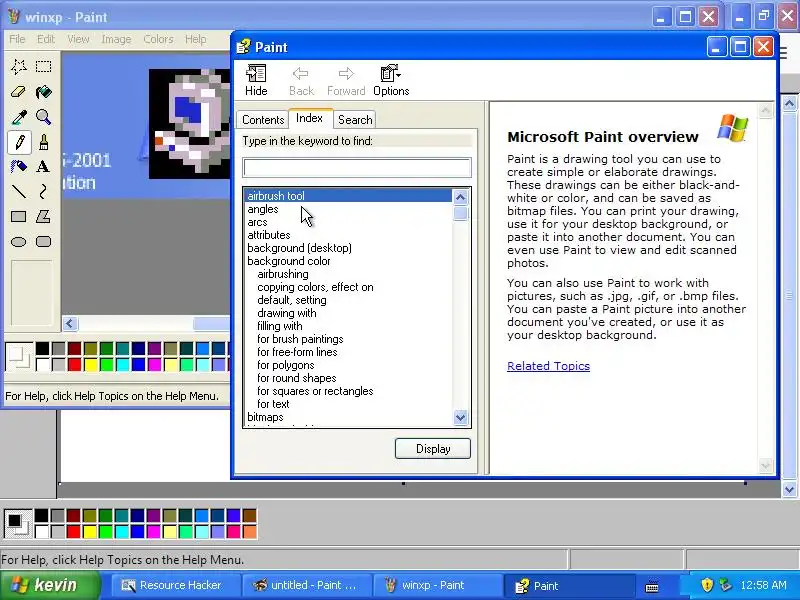The height and width of the screenshot is (600, 800).
Task: Open the Image menu in winxp Paint
Action: click(x=116, y=39)
